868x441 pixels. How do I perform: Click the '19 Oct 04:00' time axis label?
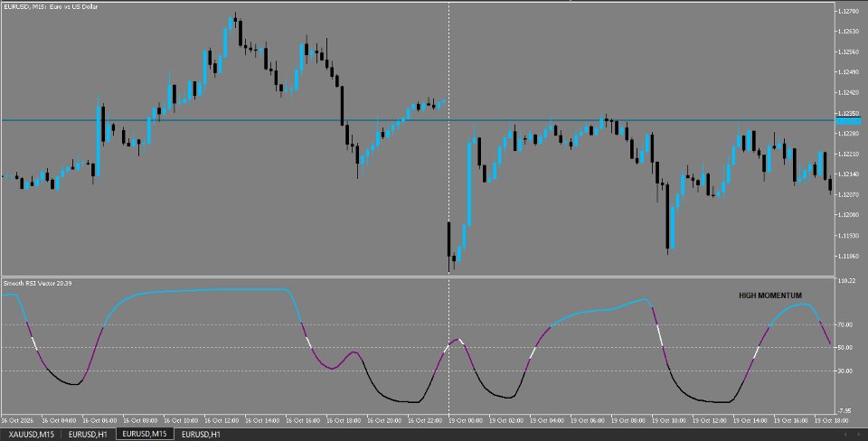(547, 420)
